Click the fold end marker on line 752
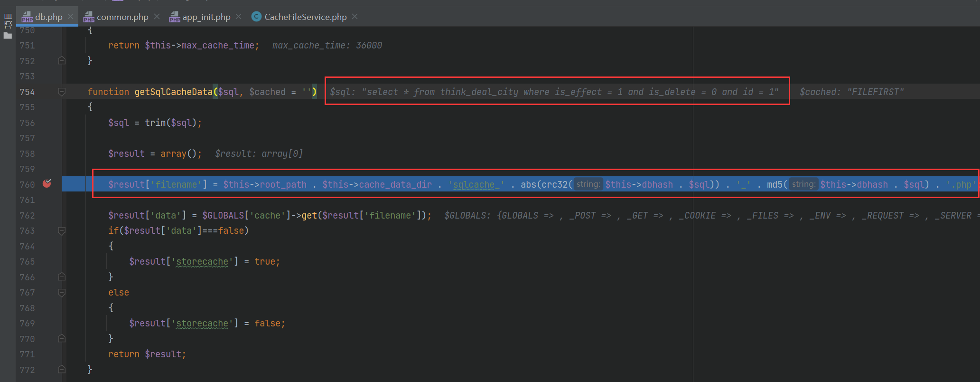Screen dimensions: 980x382 62,61
